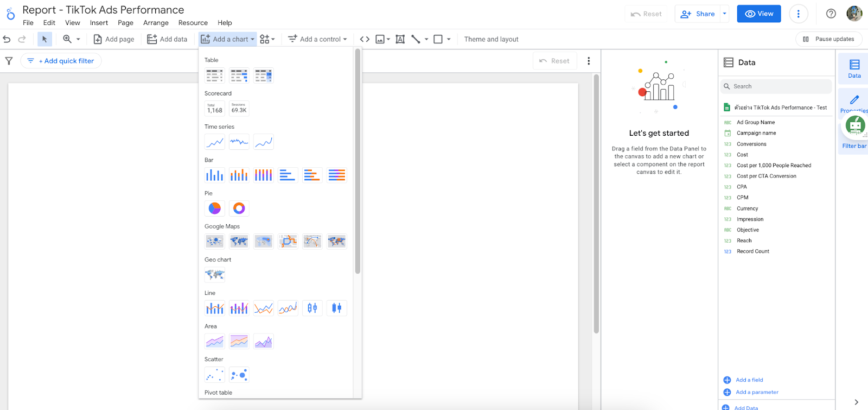Expand the line tool dropdown arrow
The width and height of the screenshot is (868, 410).
coord(426,39)
